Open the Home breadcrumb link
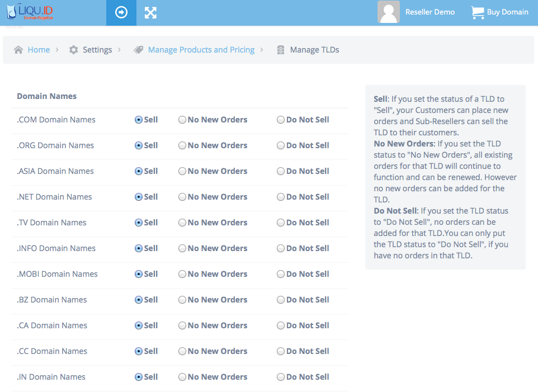The image size is (538, 392). [x=39, y=50]
